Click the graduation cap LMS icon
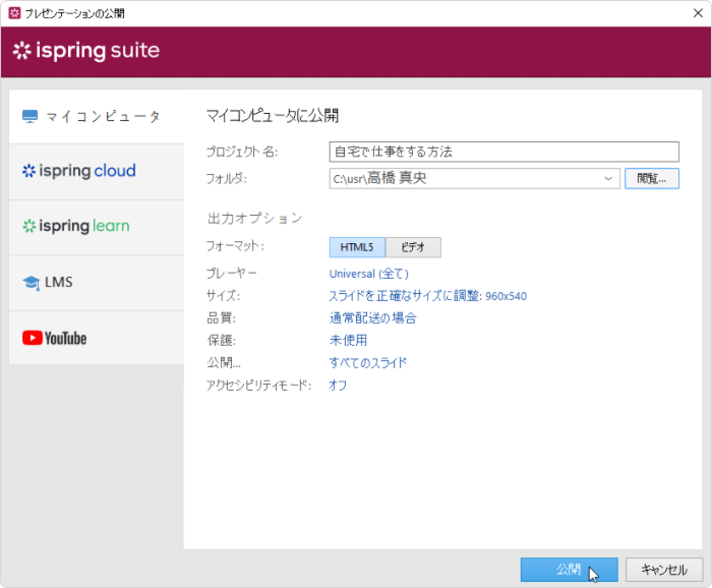 click(x=31, y=283)
